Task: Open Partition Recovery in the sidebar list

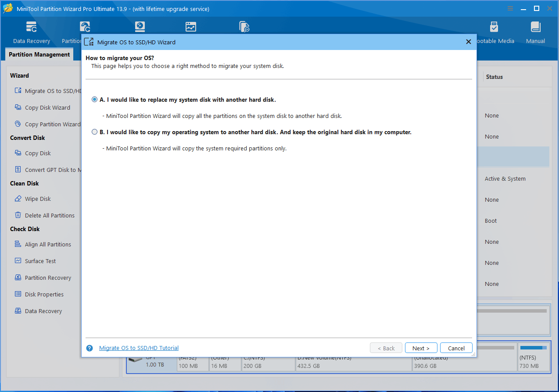Action: tap(43, 278)
